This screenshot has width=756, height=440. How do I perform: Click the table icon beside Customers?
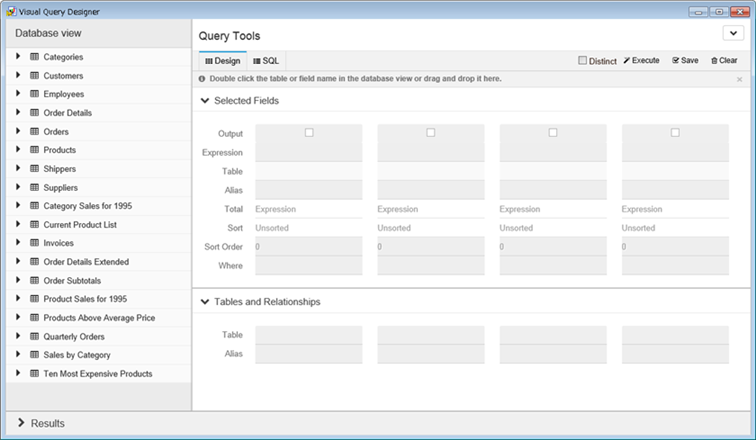click(x=34, y=76)
